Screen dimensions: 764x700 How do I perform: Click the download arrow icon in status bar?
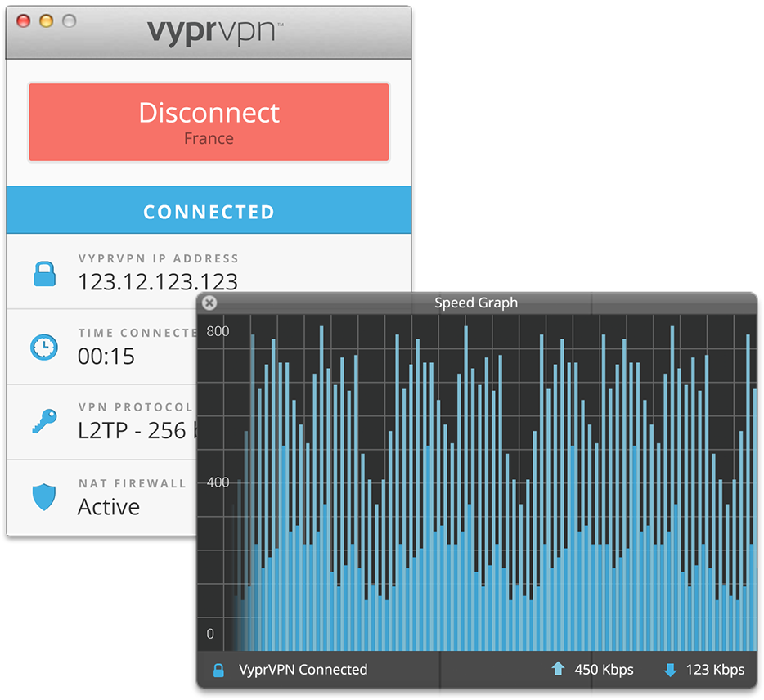pos(671,670)
